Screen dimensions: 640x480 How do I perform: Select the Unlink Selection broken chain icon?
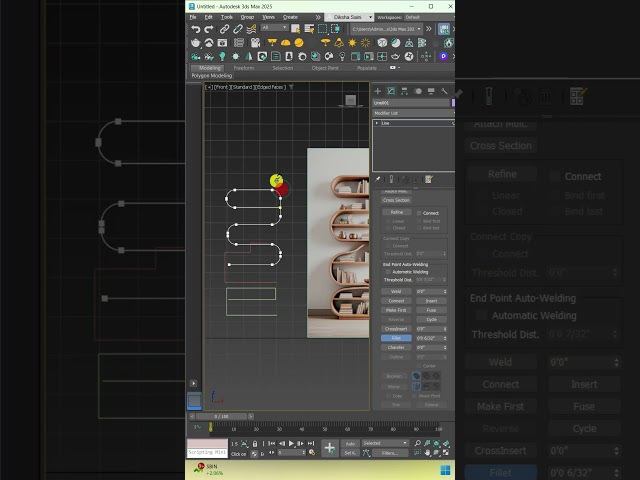pos(238,29)
